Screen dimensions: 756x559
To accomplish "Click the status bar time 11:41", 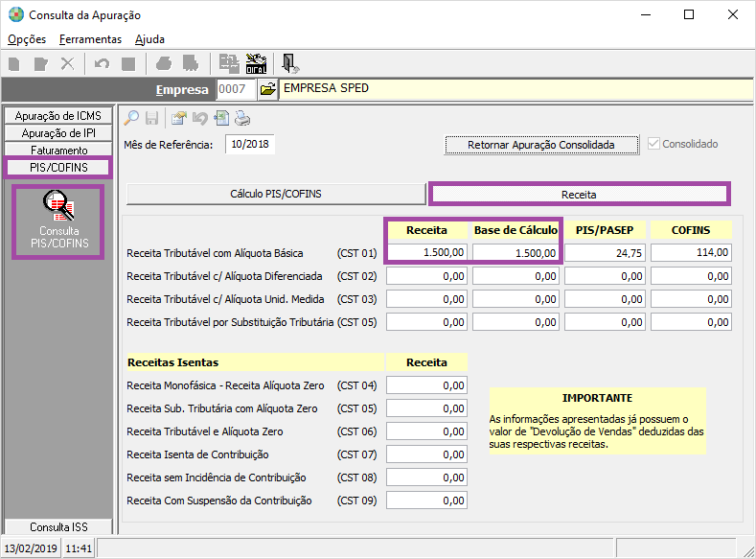I will (79, 548).
